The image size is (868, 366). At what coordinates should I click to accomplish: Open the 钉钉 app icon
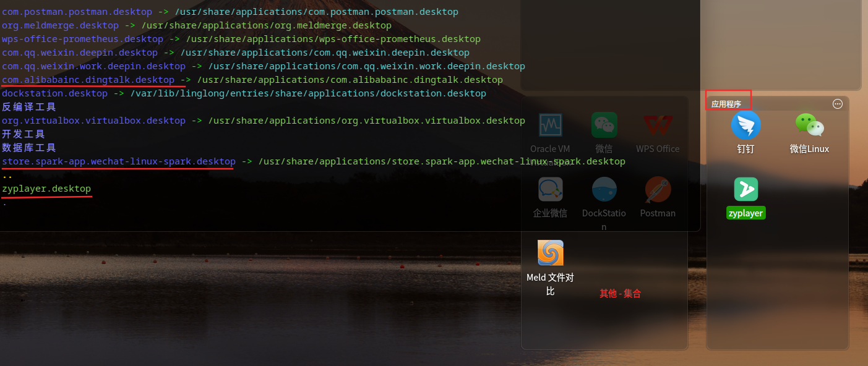tap(746, 126)
